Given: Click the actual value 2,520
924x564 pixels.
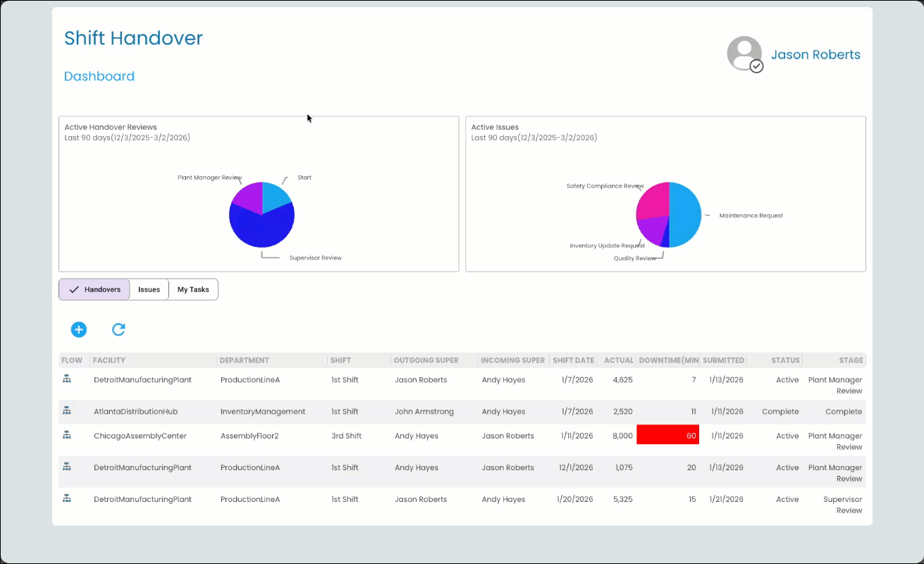Looking at the screenshot, I should click(623, 412).
